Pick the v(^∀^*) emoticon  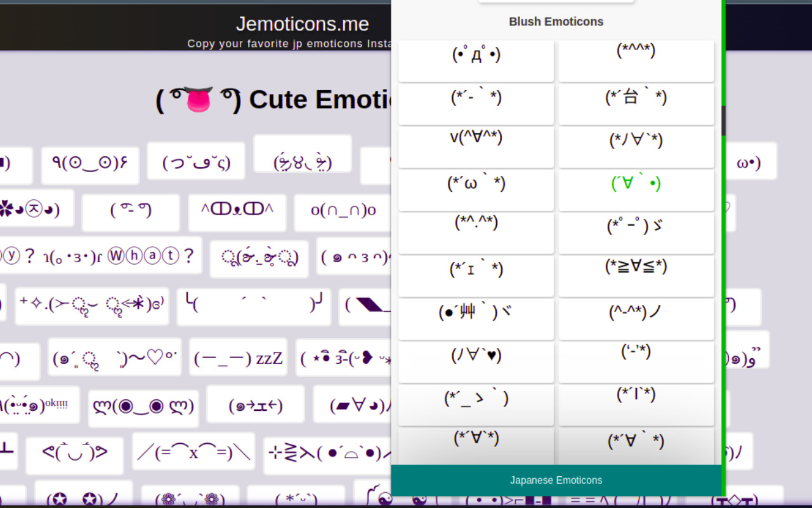point(476,147)
